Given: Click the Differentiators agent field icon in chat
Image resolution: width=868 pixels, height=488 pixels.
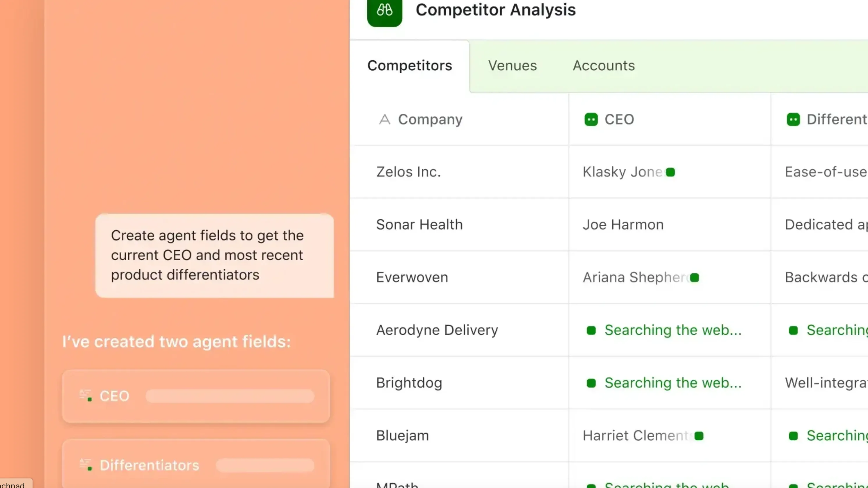Looking at the screenshot, I should click(86, 465).
